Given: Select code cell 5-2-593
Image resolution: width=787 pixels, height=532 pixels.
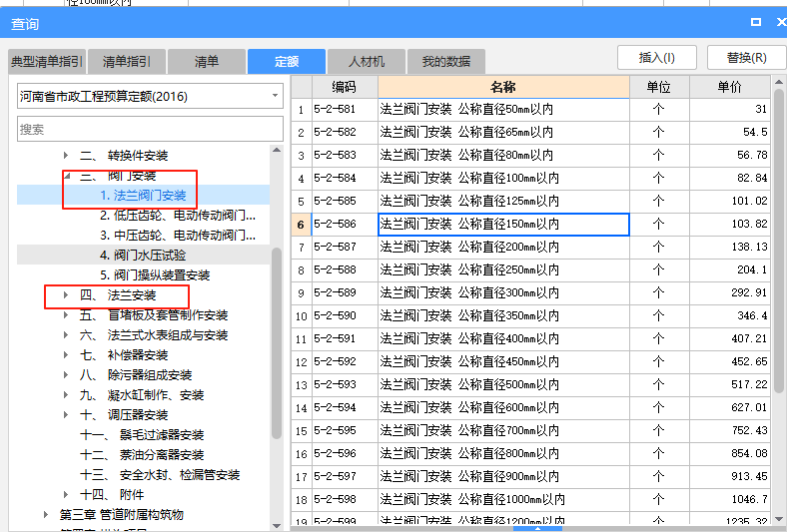Looking at the screenshot, I should (x=345, y=384).
